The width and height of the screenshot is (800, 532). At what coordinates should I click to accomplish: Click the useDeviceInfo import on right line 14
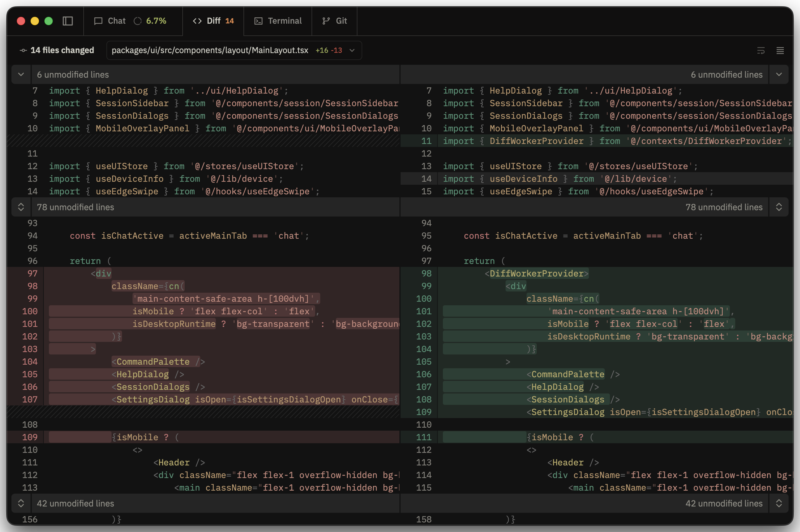pos(560,179)
